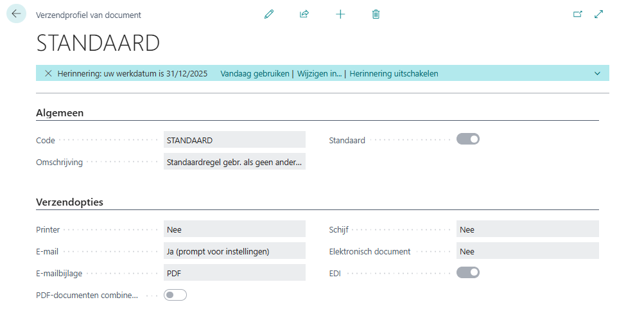Viewport: 644px width, 336px height.
Task: Open the E-mailbijlage PDF dropdown
Action: click(x=234, y=273)
